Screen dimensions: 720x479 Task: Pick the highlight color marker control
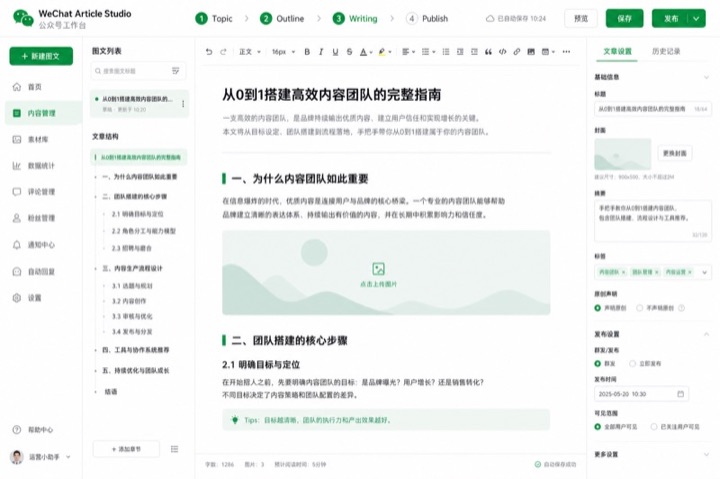click(384, 52)
